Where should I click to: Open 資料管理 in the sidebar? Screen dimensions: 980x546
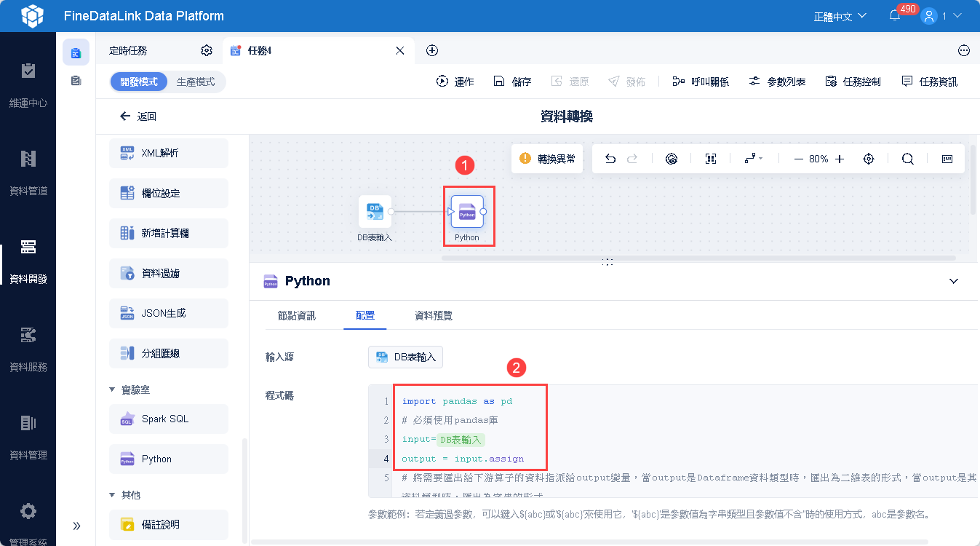28,438
